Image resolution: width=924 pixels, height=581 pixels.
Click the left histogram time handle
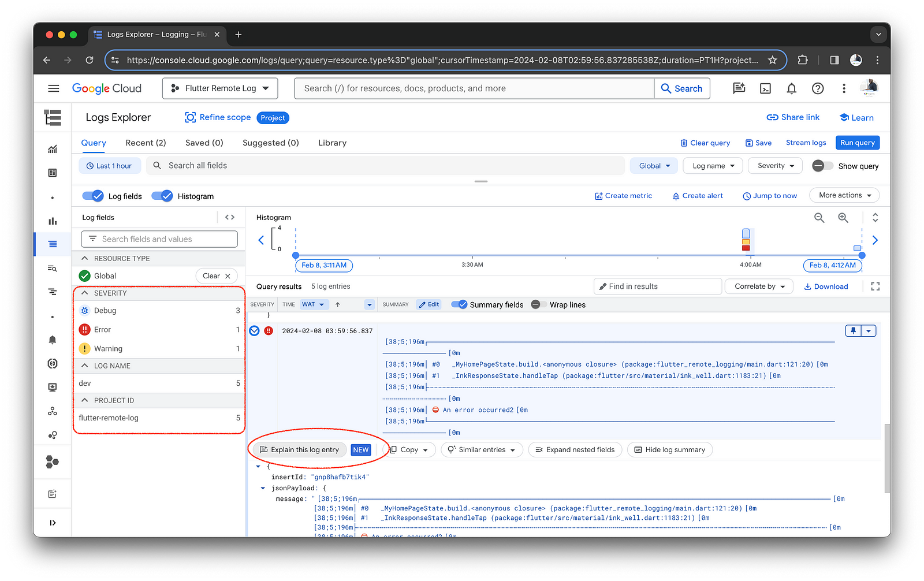[x=296, y=255]
